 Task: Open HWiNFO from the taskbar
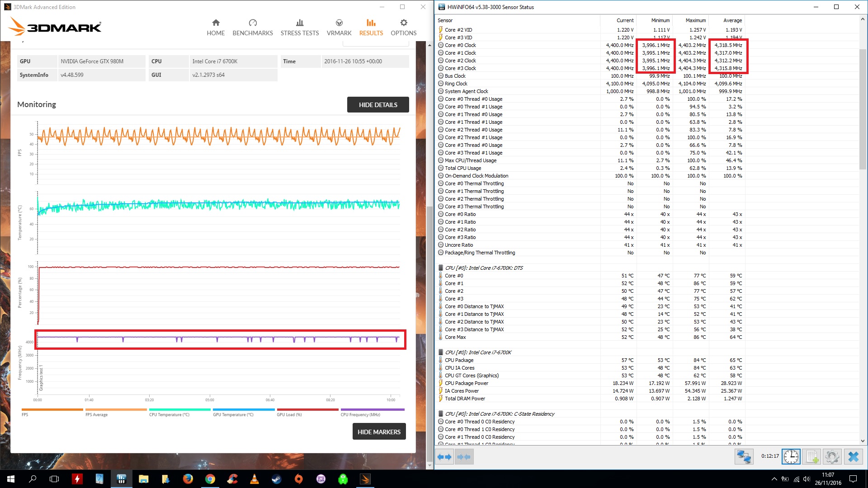pos(121,479)
